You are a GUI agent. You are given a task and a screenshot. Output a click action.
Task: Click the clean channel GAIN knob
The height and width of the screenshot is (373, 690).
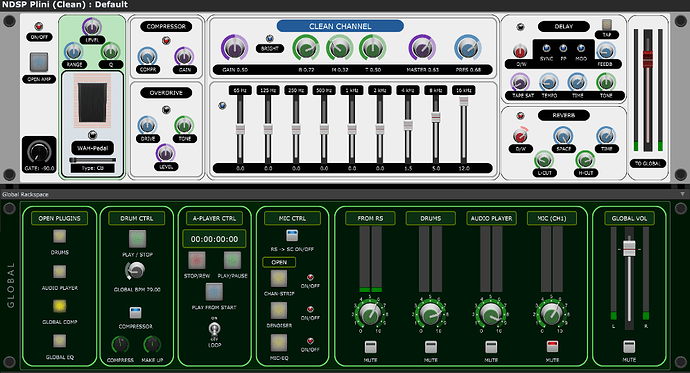(x=235, y=48)
